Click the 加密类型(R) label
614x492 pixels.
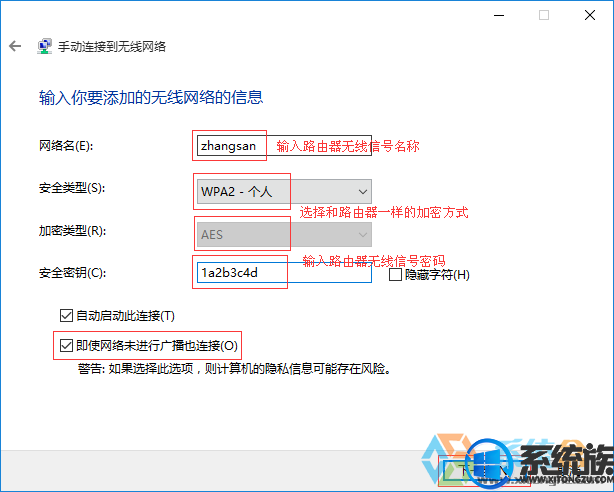pyautogui.click(x=72, y=231)
